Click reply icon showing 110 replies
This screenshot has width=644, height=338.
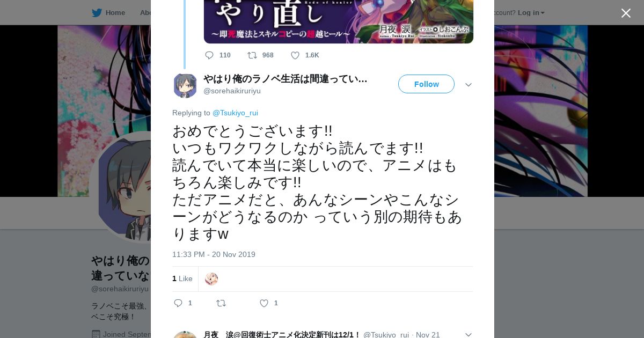tap(209, 55)
